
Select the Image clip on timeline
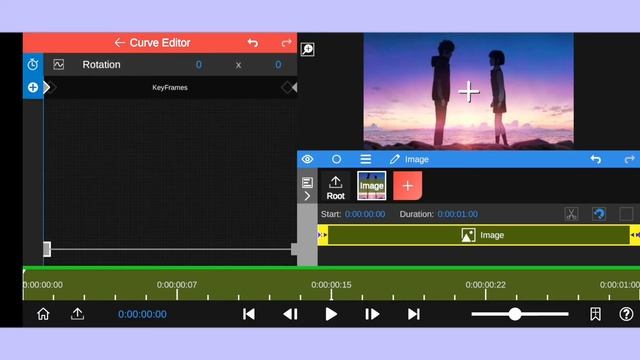tap(479, 235)
